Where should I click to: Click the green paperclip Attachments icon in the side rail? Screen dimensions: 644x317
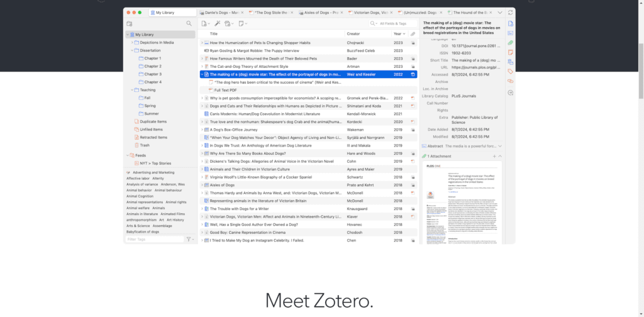(511, 43)
